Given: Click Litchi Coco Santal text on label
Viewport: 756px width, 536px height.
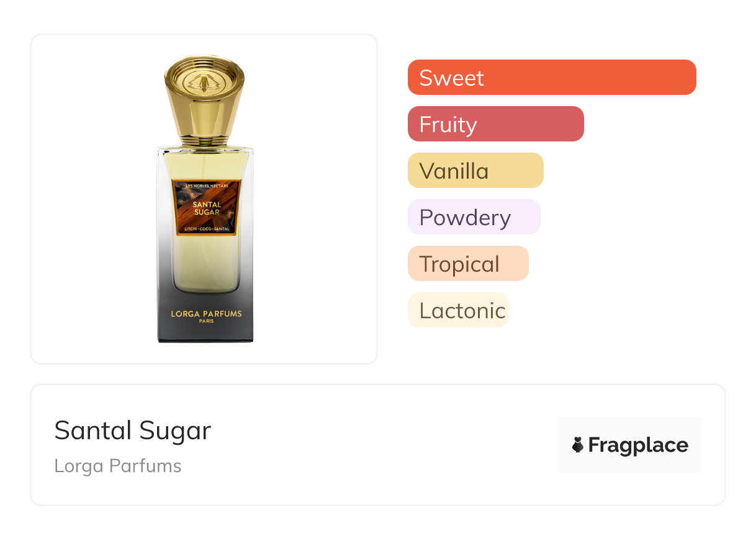Looking at the screenshot, I should (206, 229).
